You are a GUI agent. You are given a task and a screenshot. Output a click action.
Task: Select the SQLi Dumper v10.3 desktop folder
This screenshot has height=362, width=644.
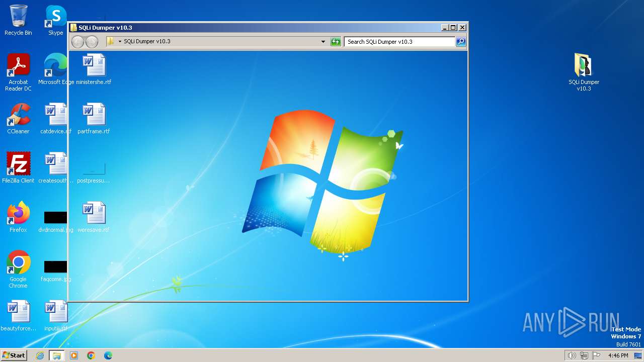pyautogui.click(x=584, y=72)
